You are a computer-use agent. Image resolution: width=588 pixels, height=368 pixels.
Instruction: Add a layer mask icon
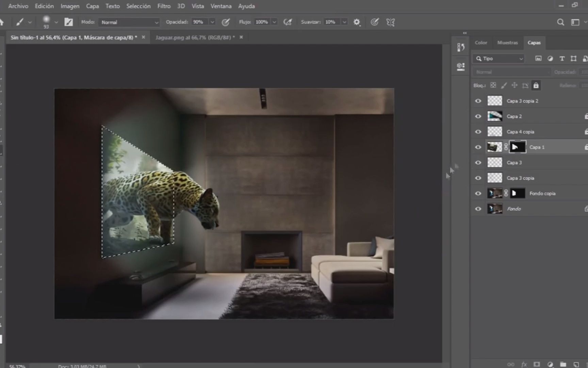537,364
